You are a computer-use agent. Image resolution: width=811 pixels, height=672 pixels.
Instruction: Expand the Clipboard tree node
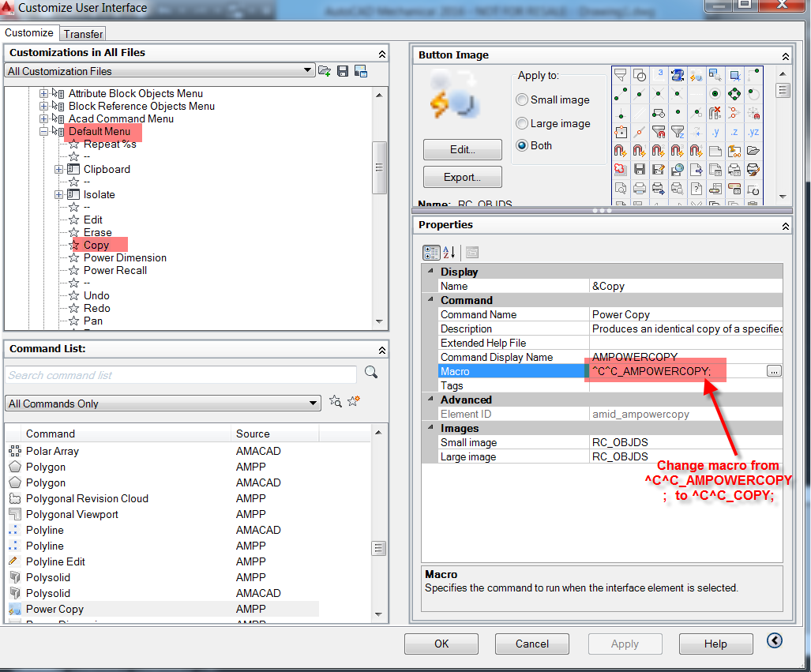58,169
